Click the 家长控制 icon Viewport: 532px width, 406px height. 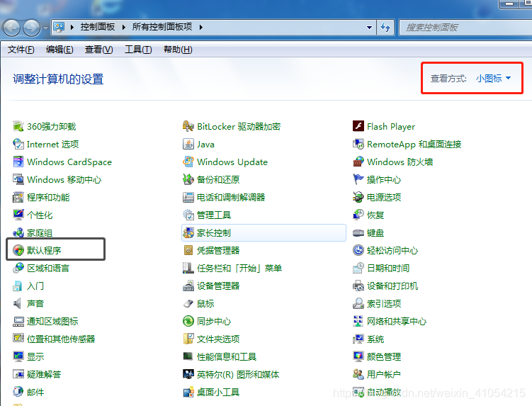(x=188, y=232)
